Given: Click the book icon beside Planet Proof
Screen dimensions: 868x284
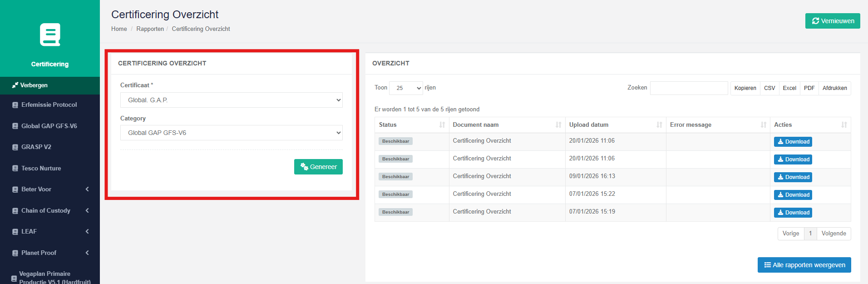Looking at the screenshot, I should [15, 253].
